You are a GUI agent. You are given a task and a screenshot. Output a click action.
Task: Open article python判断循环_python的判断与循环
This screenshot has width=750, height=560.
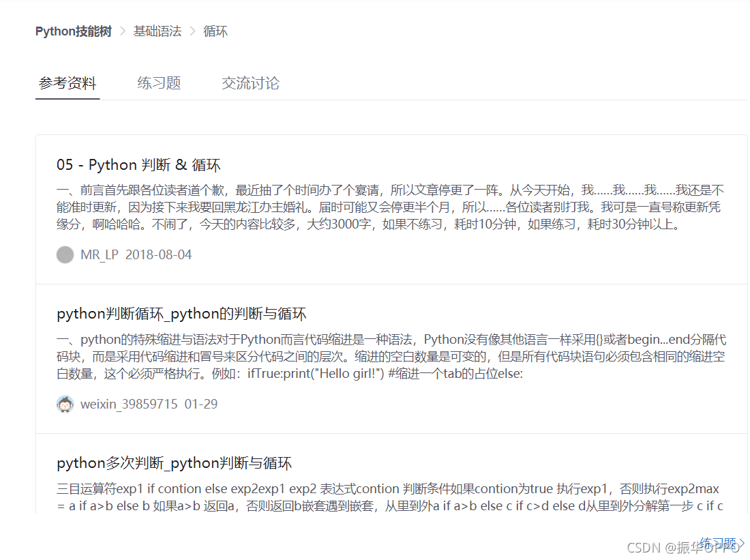click(181, 314)
